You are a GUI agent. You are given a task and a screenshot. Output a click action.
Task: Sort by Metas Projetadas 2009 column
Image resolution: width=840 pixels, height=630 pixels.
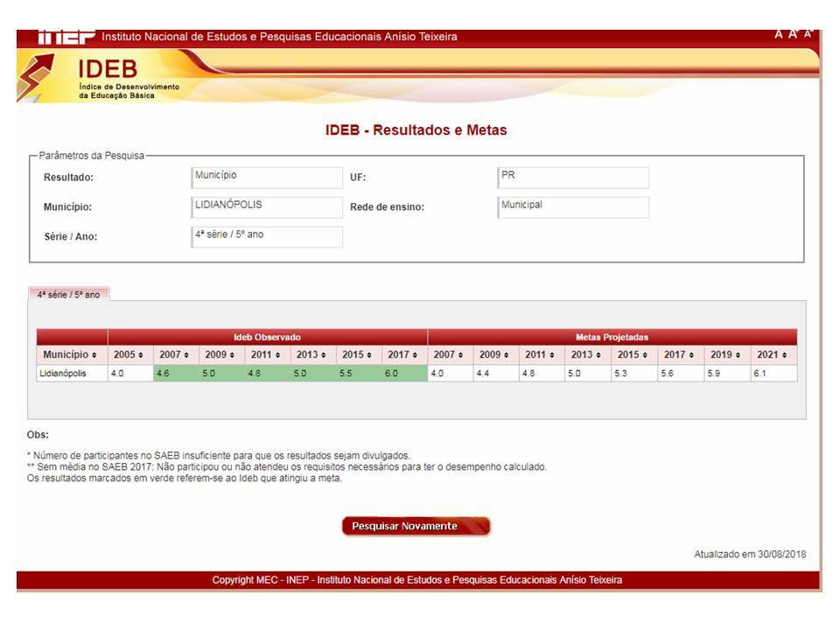496,354
